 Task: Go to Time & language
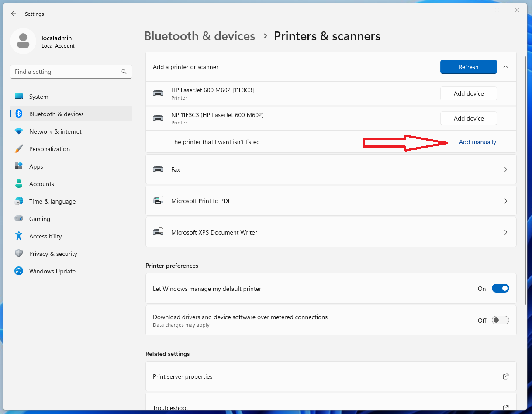pos(71,201)
